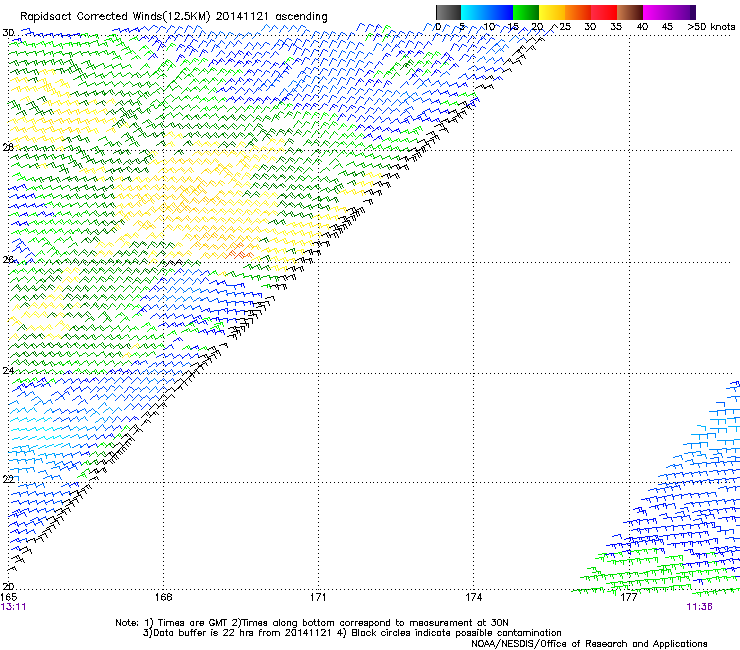Click the '>50 knots' legend label
This screenshot has width=740, height=650.
coord(711,27)
